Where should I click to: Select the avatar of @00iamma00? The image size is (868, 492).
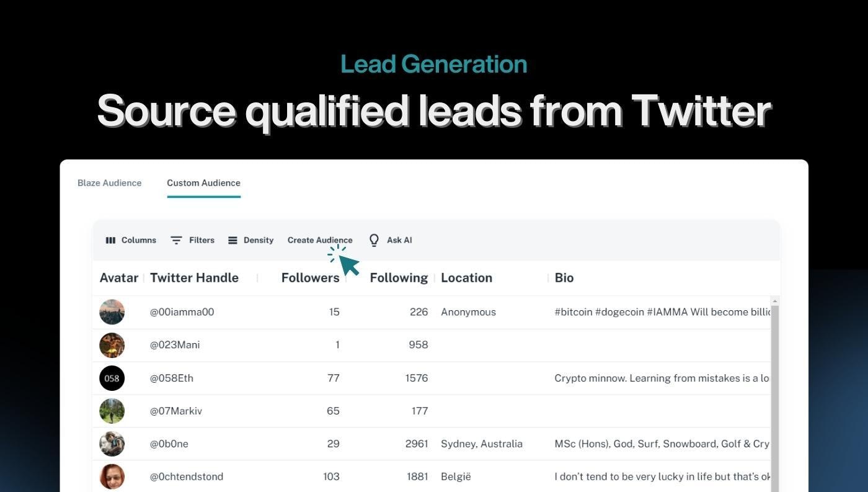click(x=112, y=312)
